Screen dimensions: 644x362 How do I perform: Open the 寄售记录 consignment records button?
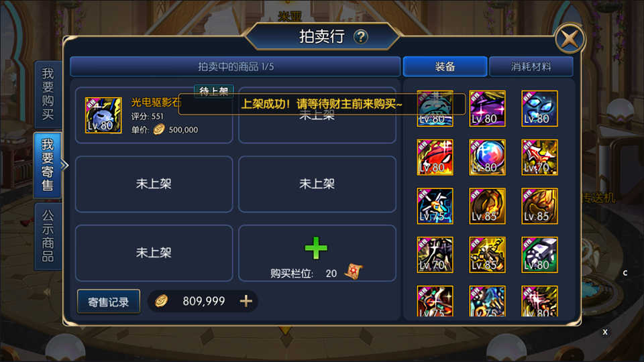(109, 302)
